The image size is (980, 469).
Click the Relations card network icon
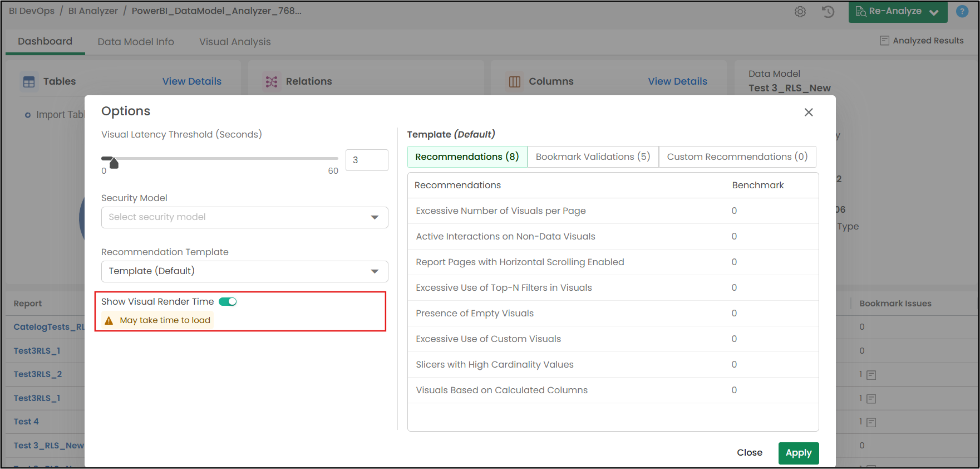272,82
